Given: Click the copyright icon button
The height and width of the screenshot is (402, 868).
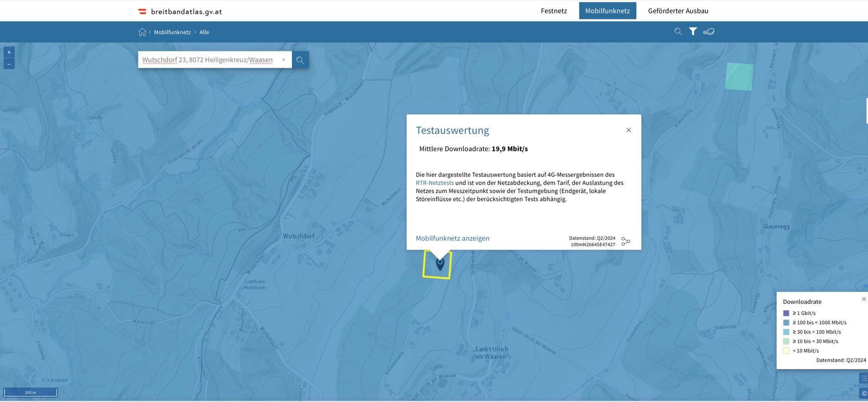Looking at the screenshot, I should point(863,393).
